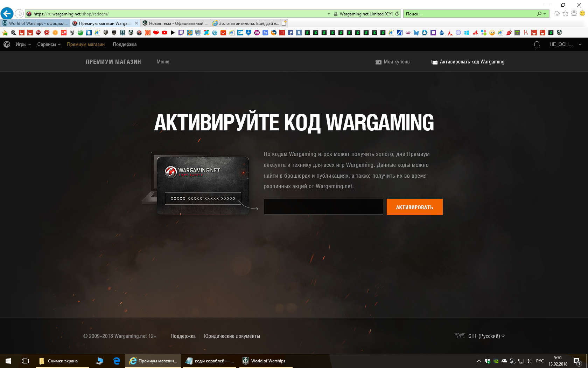Open the browser home icon

point(557,14)
